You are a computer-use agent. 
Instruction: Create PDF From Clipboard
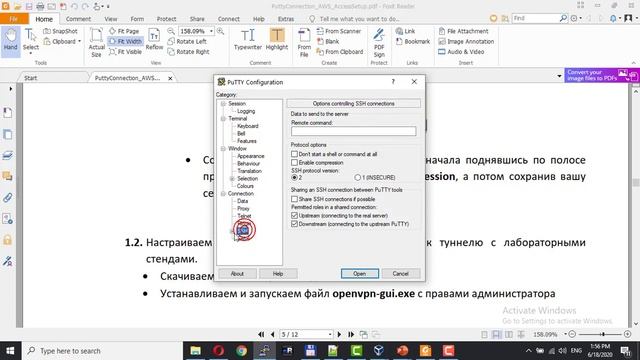point(340,52)
